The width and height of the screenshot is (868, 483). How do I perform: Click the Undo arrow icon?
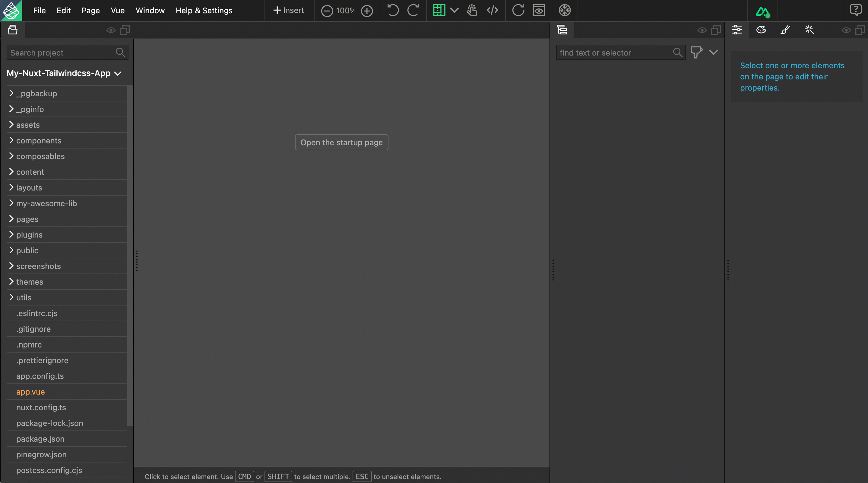pos(393,11)
